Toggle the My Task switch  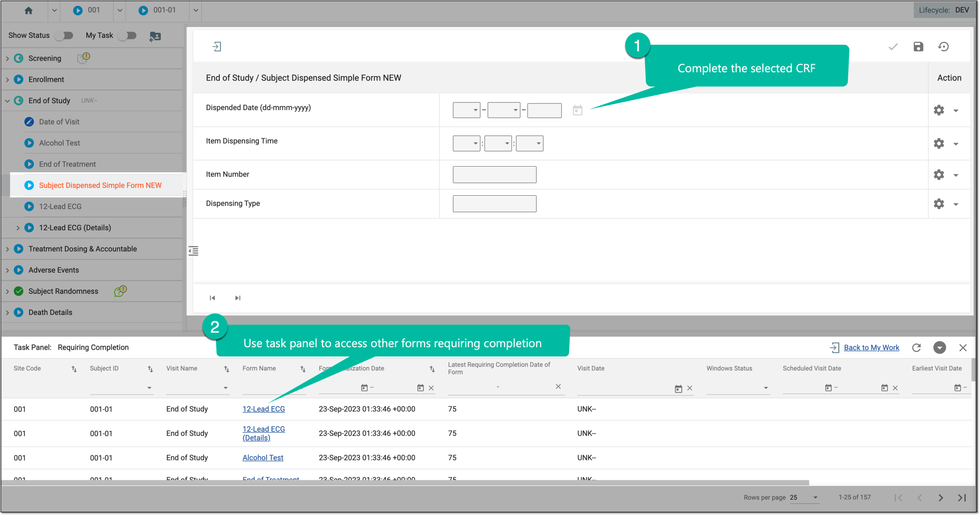pyautogui.click(x=127, y=36)
